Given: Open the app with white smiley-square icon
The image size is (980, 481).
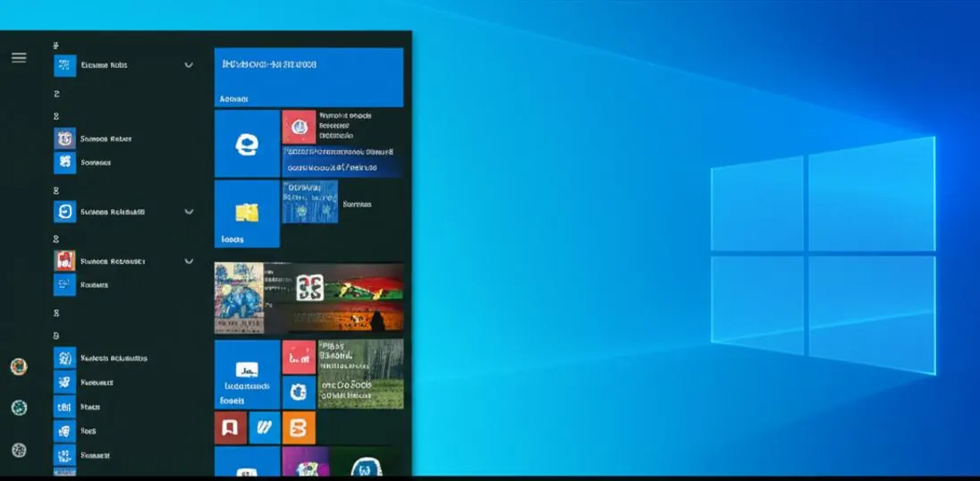Looking at the screenshot, I should (x=65, y=212).
